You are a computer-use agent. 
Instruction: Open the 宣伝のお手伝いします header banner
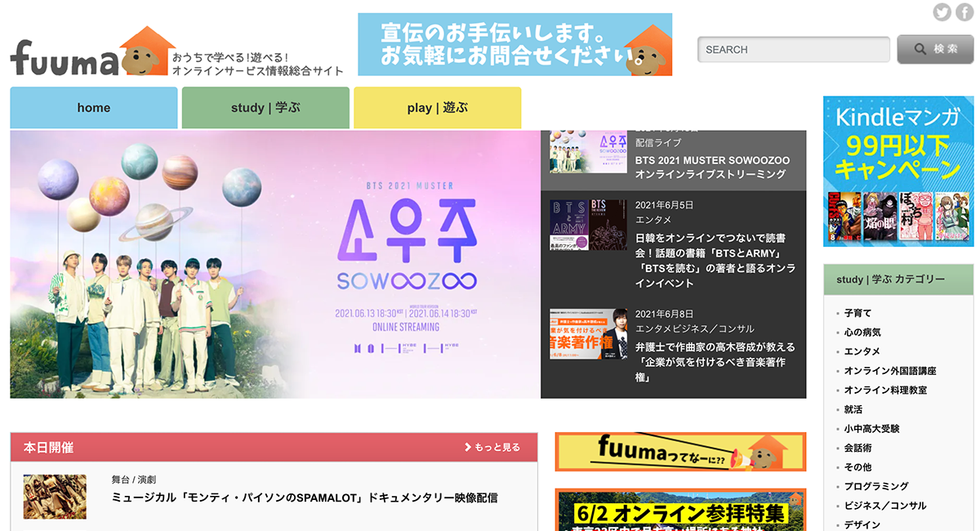514,45
